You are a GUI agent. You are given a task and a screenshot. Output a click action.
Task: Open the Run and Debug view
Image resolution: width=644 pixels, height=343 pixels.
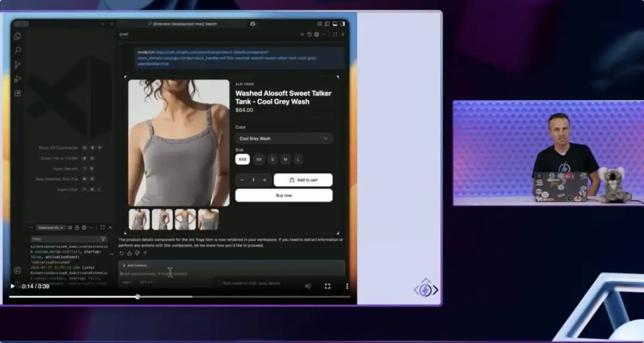[17, 79]
